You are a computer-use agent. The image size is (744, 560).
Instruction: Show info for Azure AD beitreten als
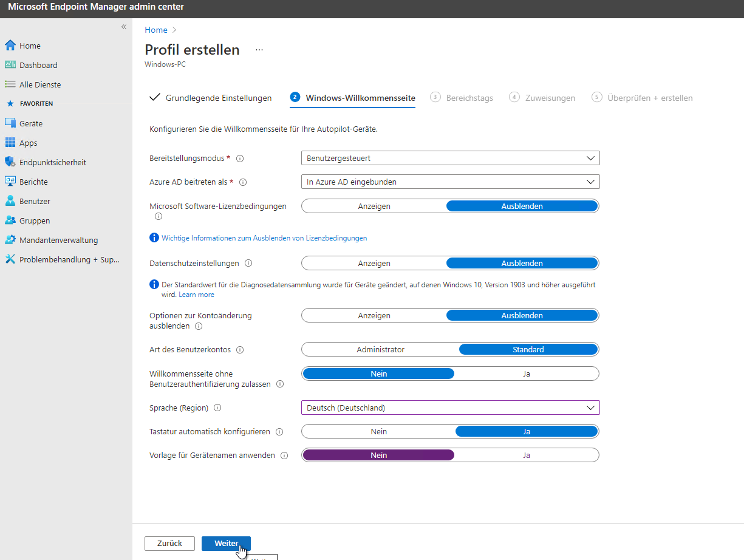click(244, 182)
